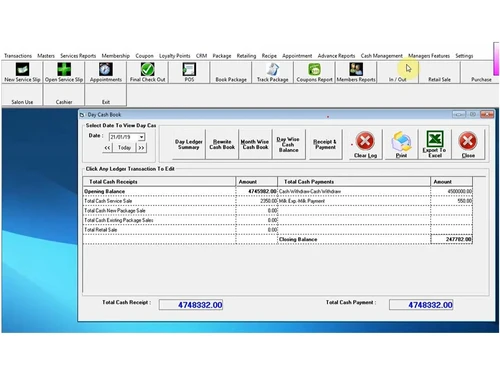Open Appointments clock icon

pyautogui.click(x=105, y=69)
